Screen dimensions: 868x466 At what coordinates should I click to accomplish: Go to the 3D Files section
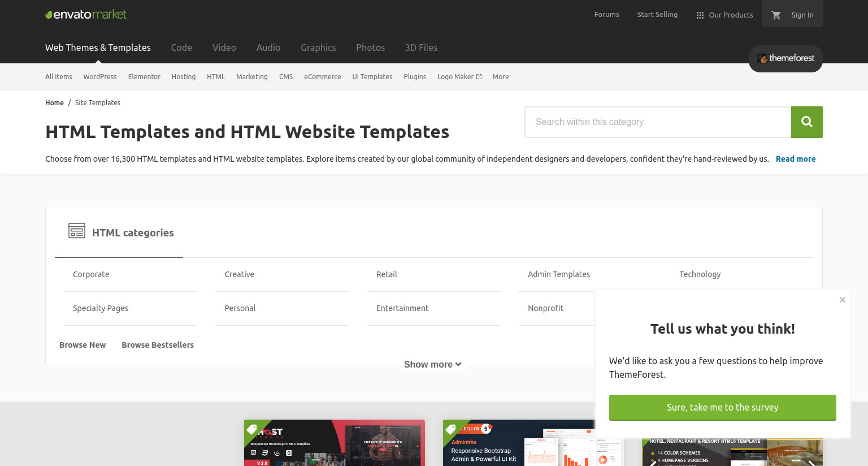pyautogui.click(x=421, y=48)
